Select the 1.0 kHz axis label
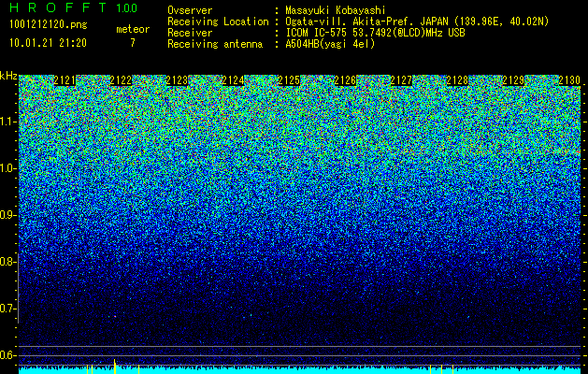This screenshot has height=374, width=588. click(7, 169)
